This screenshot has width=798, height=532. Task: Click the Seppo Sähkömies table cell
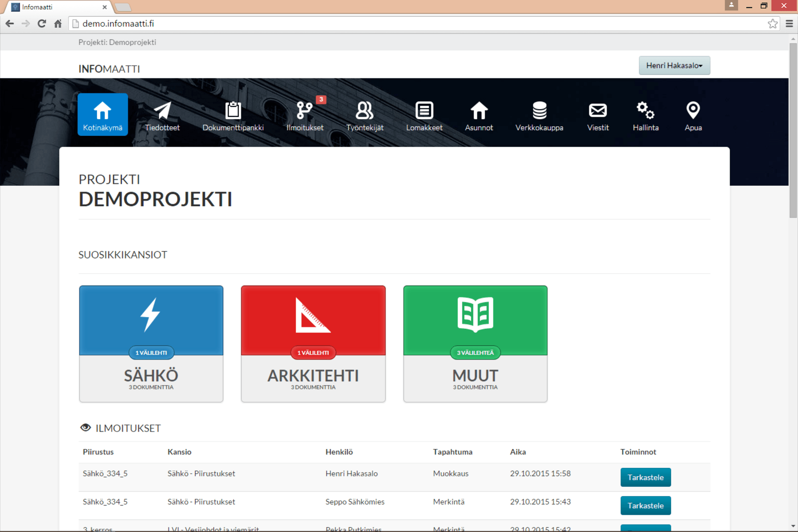[x=355, y=502]
